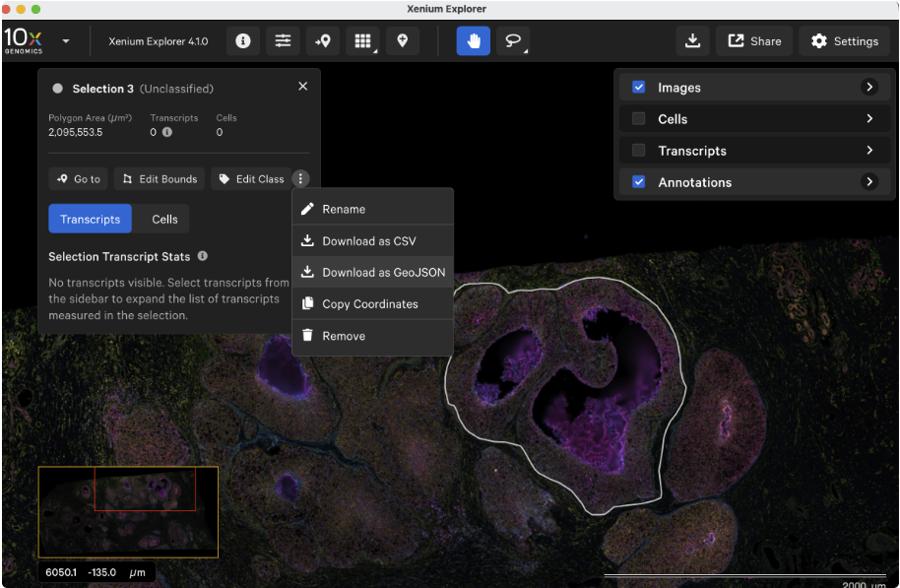
Task: Enable the Cells layer checkbox
Action: click(638, 119)
